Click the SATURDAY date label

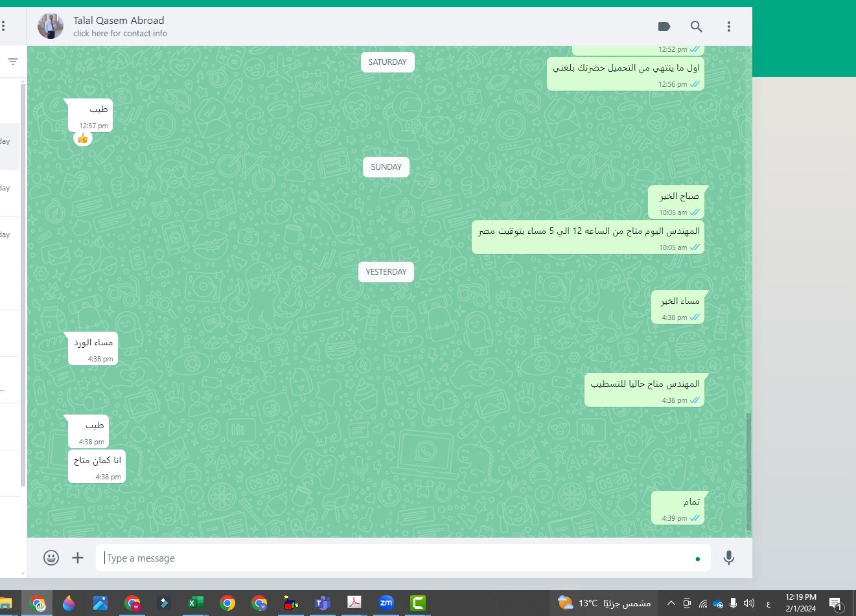click(388, 62)
